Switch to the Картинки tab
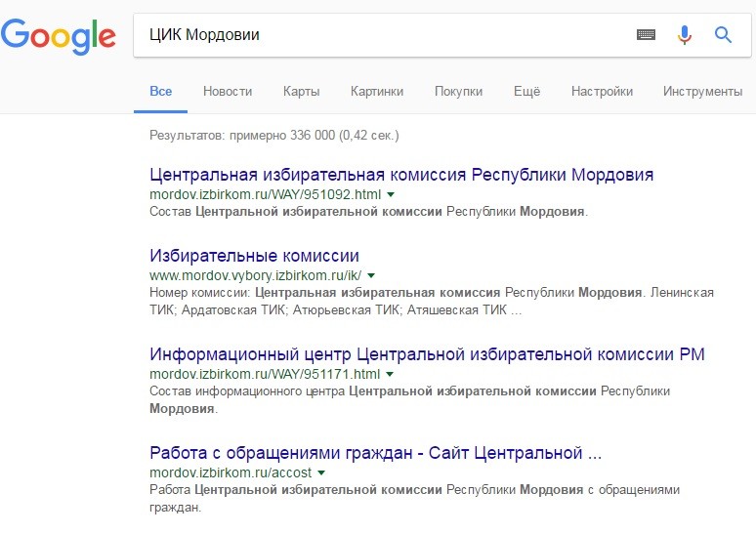The image size is (756, 534). [377, 91]
